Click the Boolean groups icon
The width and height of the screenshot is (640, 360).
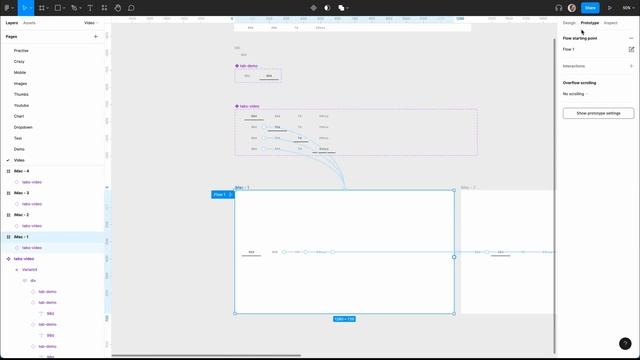(341, 8)
